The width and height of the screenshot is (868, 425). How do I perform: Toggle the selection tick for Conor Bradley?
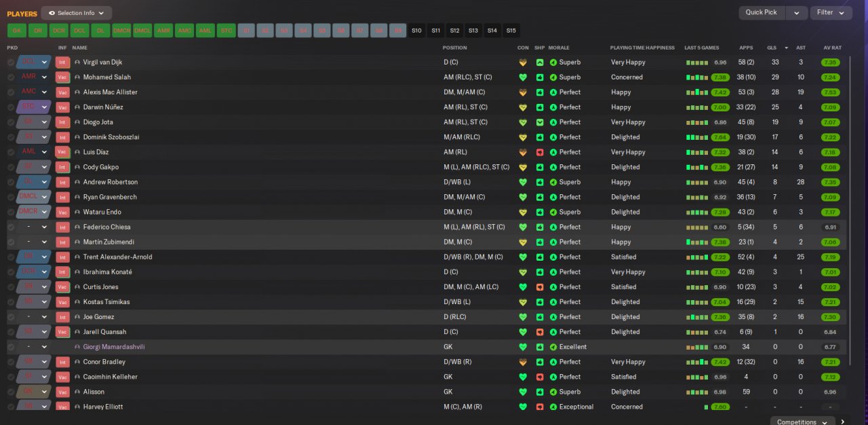click(11, 362)
